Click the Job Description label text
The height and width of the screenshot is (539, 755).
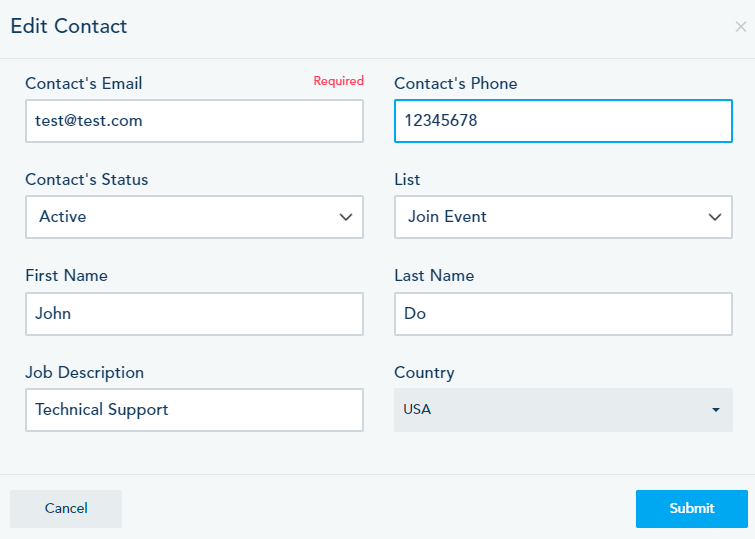[x=85, y=372]
